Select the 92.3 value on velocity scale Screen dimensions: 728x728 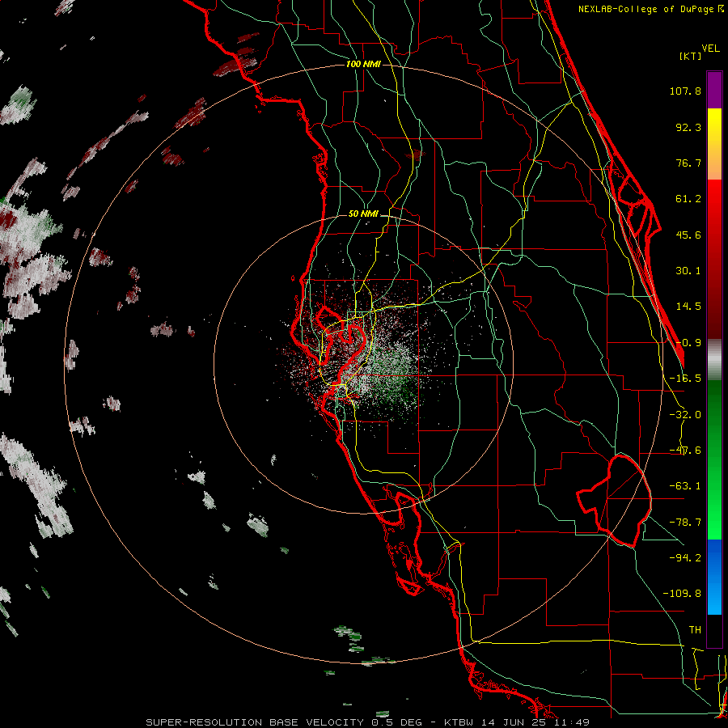tap(688, 127)
